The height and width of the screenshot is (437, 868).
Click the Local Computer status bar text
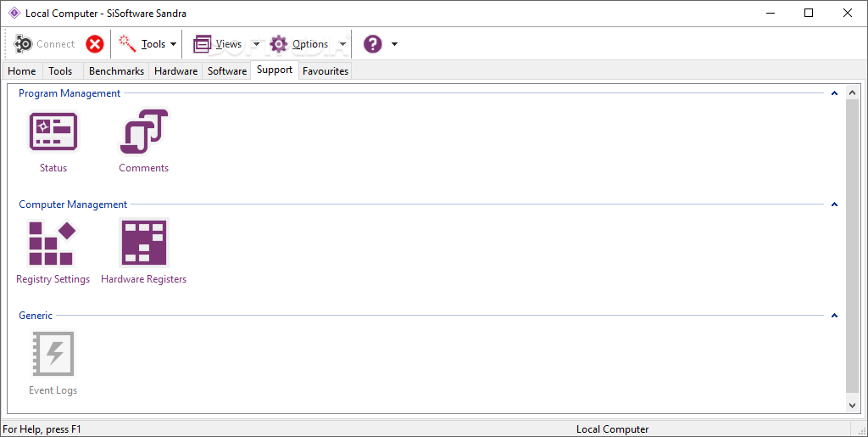tap(612, 429)
